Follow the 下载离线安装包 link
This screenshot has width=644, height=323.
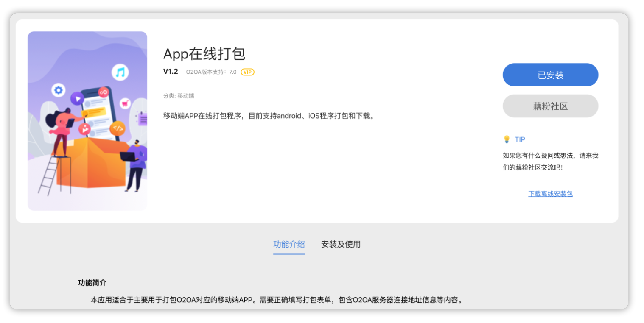click(x=550, y=194)
